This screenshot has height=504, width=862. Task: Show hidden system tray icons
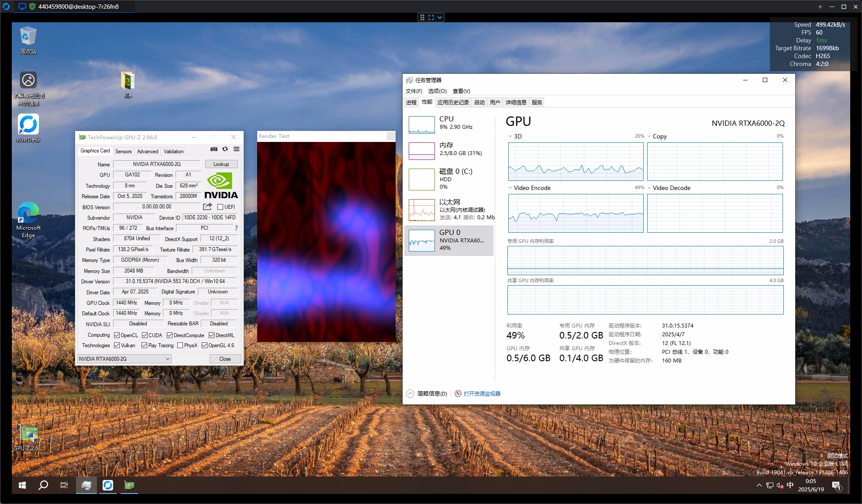pyautogui.click(x=759, y=485)
